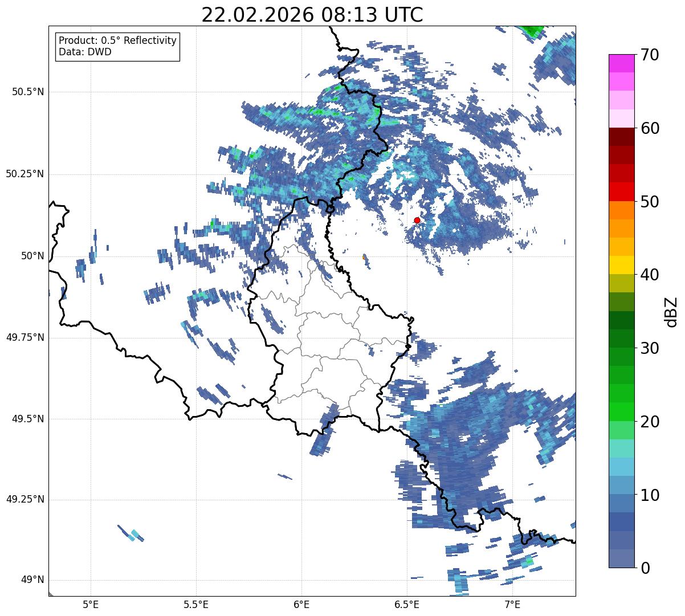Image resolution: width=685 pixels, height=616 pixels.
Task: Click the latitude label 49.5°N
Action: 28,419
